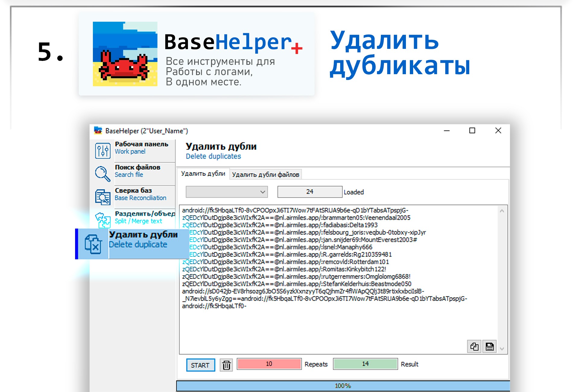Viewport: 573px width, 392px height.
Task: Click the Loaded count field showing 24
Action: pyautogui.click(x=310, y=192)
